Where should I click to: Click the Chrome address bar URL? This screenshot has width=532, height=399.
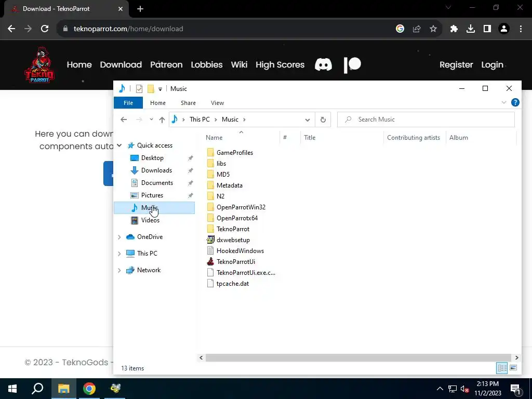point(128,29)
